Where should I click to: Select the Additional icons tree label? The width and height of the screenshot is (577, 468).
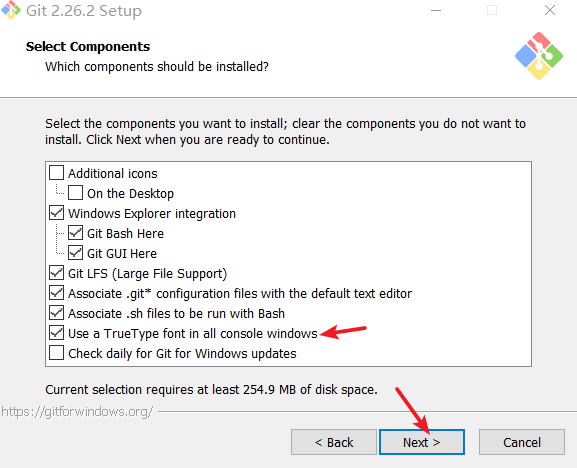[113, 173]
